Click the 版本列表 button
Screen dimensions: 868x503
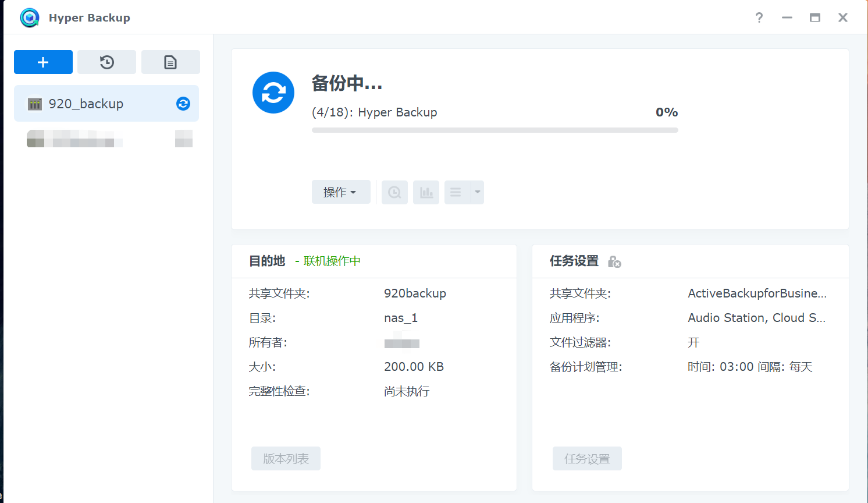(x=286, y=459)
